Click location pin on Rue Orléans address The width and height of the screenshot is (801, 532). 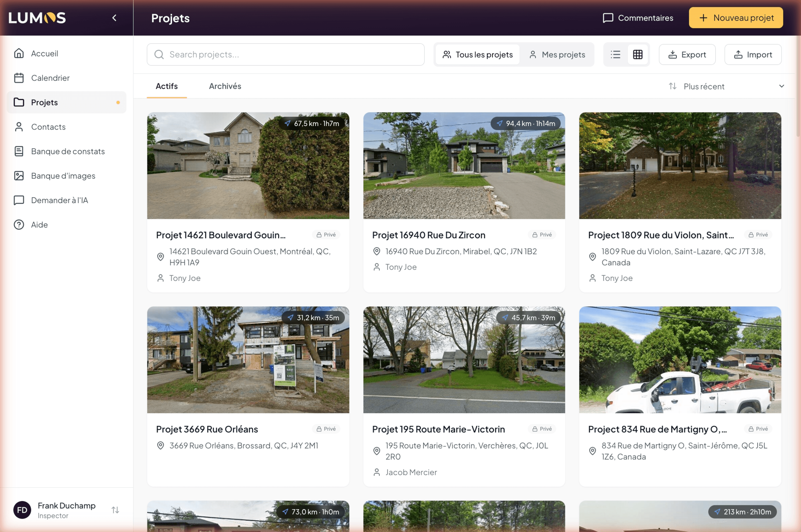pos(160,446)
